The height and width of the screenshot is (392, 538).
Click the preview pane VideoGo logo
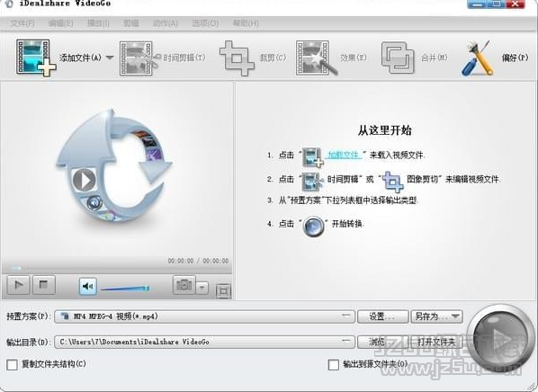click(113, 165)
